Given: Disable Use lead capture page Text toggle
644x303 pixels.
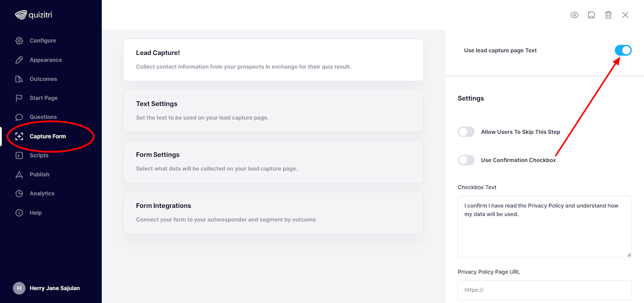Looking at the screenshot, I should click(x=623, y=50).
